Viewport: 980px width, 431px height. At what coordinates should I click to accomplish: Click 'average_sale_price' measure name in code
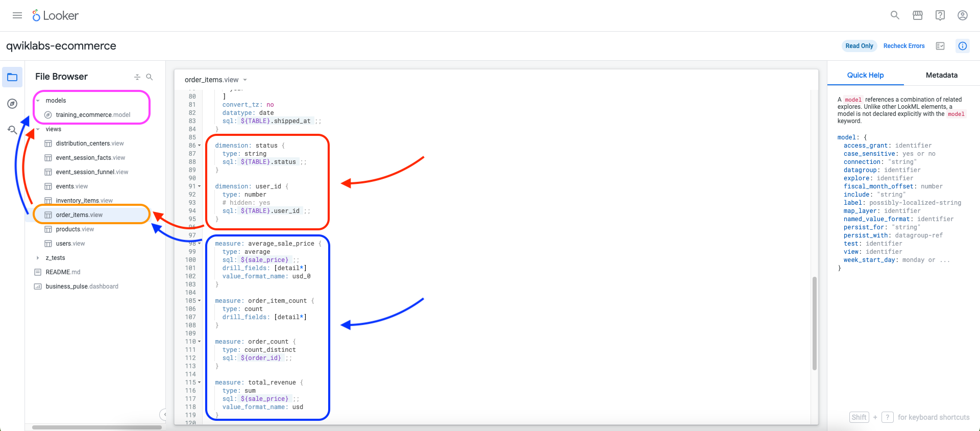[281, 244]
